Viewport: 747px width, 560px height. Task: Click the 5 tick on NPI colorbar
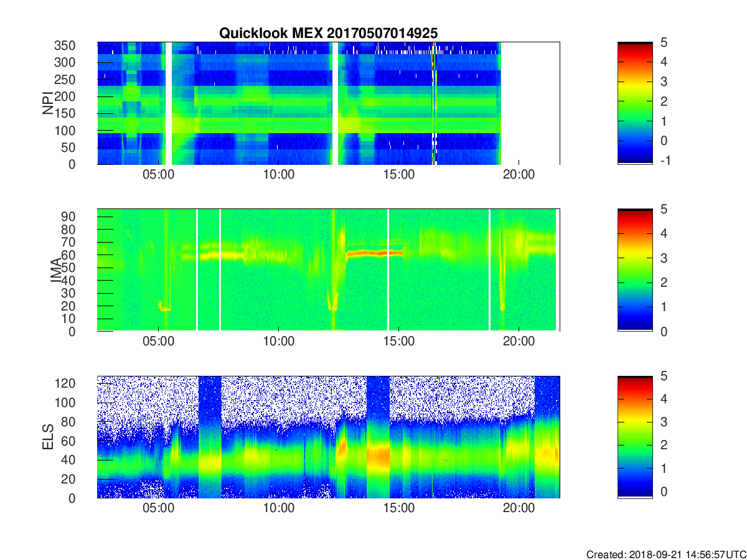click(665, 43)
